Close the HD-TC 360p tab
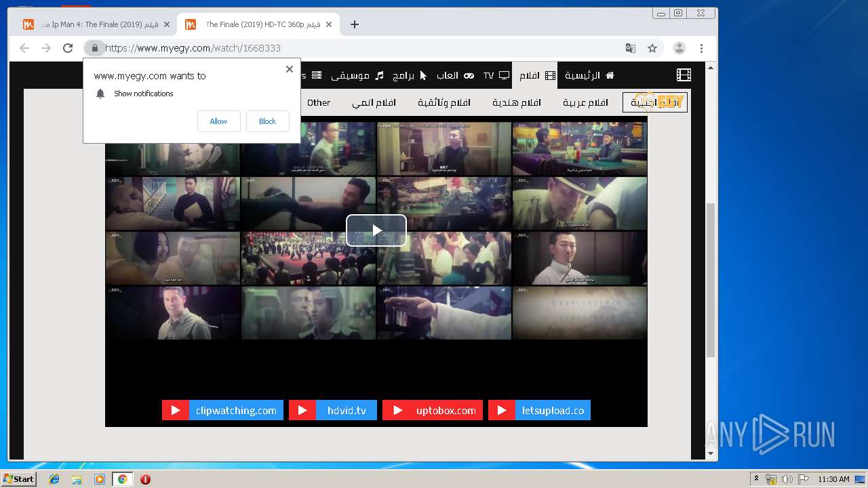The height and width of the screenshot is (488, 868). (x=329, y=24)
